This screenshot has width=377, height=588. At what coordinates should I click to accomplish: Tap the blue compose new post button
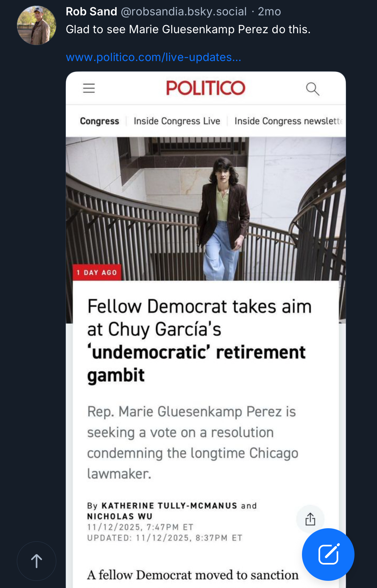click(x=328, y=554)
